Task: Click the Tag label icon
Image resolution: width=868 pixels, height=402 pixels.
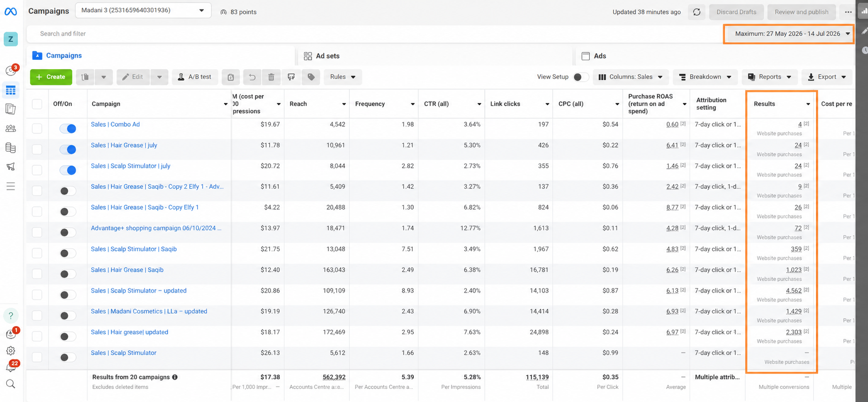Action: click(x=311, y=77)
